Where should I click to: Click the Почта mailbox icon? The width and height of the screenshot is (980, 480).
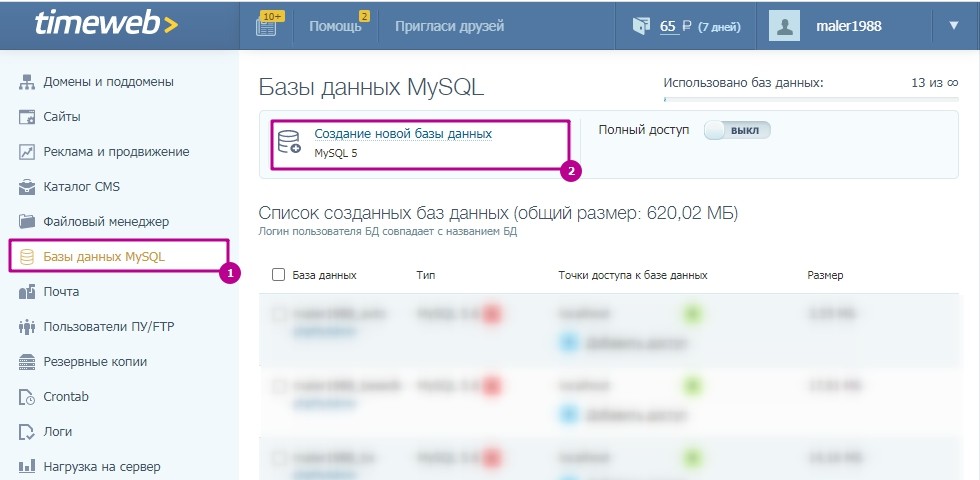(x=27, y=292)
